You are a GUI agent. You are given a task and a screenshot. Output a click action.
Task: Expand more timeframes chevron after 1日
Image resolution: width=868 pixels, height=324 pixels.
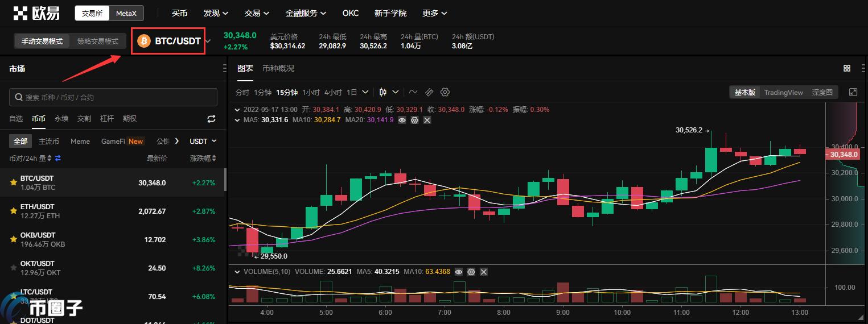365,92
